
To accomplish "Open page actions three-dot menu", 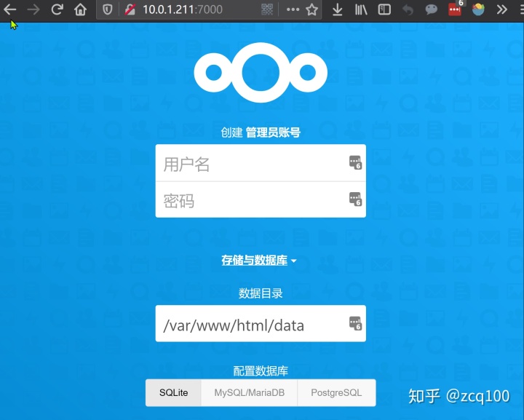I will tap(293, 9).
